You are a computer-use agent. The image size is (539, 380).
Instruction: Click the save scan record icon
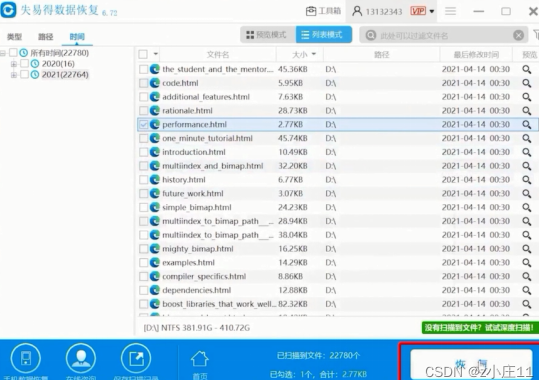[136, 358]
